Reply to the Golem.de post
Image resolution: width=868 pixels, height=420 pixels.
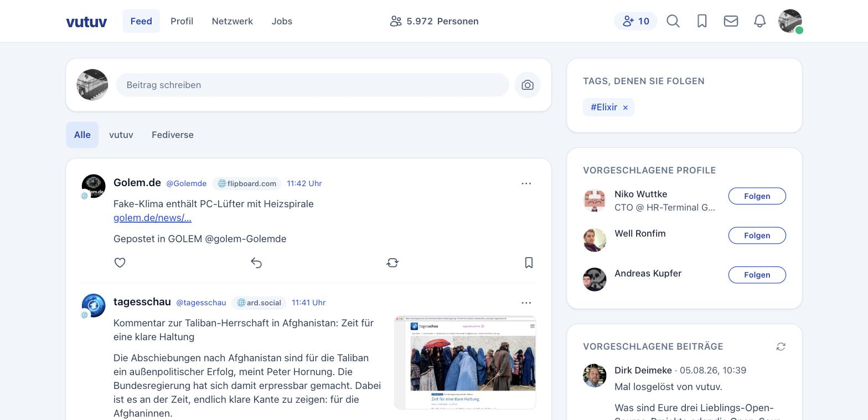pyautogui.click(x=256, y=263)
